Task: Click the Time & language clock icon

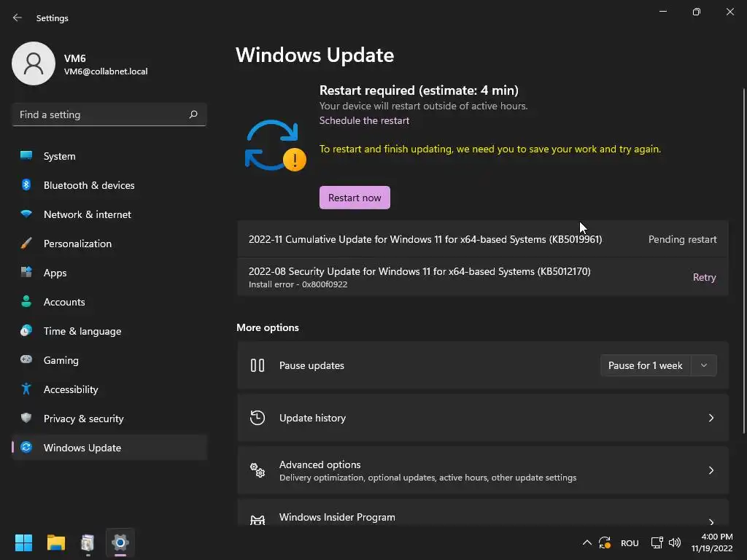Action: (26, 330)
